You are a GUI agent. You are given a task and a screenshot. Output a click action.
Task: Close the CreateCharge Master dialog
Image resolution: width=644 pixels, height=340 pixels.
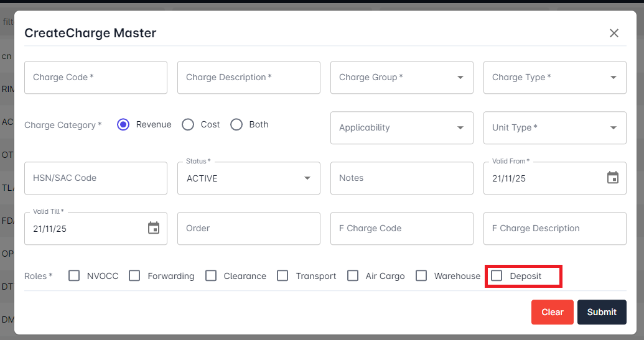point(614,33)
